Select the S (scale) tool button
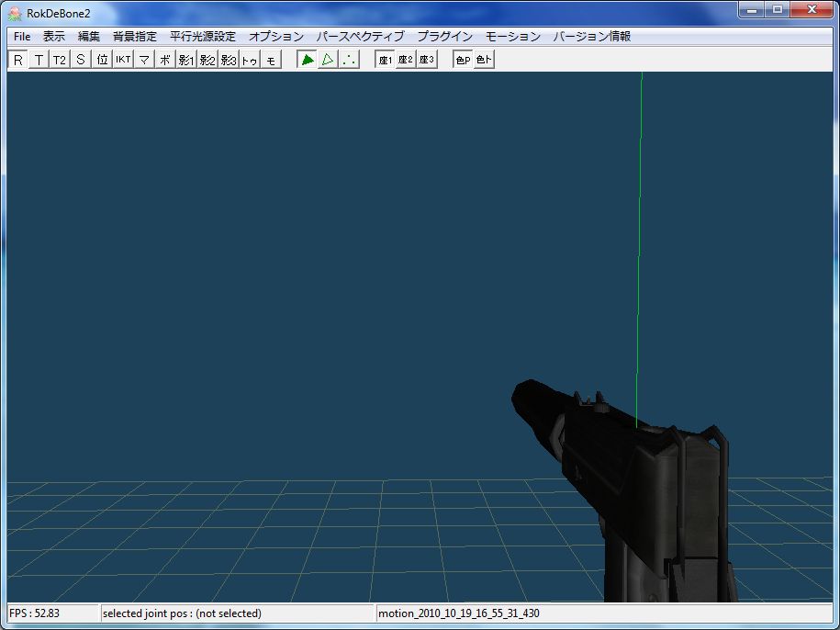 (x=81, y=60)
